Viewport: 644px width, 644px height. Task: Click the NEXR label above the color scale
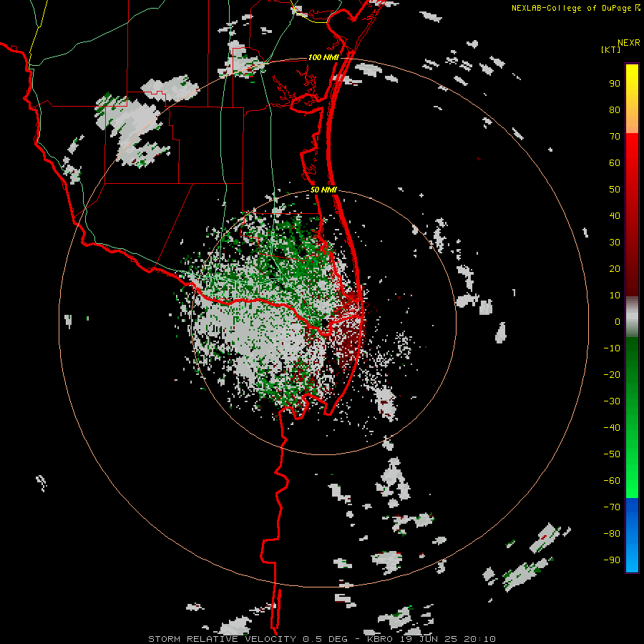point(628,43)
